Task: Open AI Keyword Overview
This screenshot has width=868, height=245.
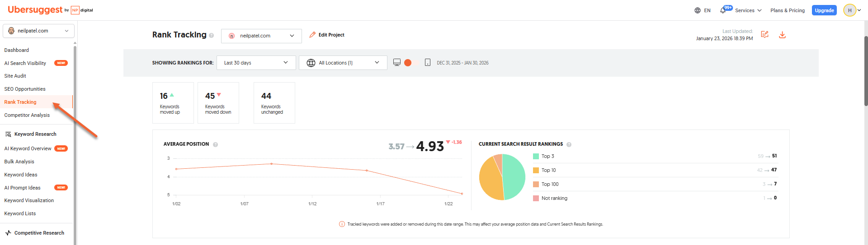Action: pyautogui.click(x=28, y=148)
